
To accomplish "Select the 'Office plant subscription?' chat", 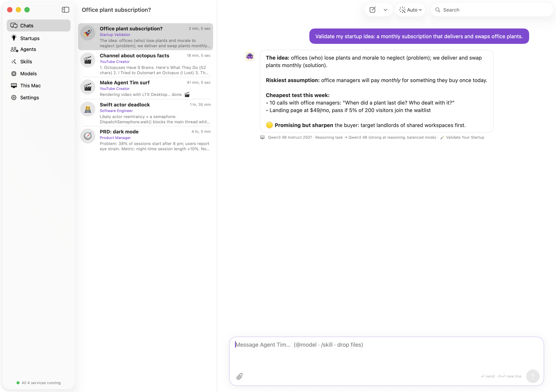I will pos(145,37).
